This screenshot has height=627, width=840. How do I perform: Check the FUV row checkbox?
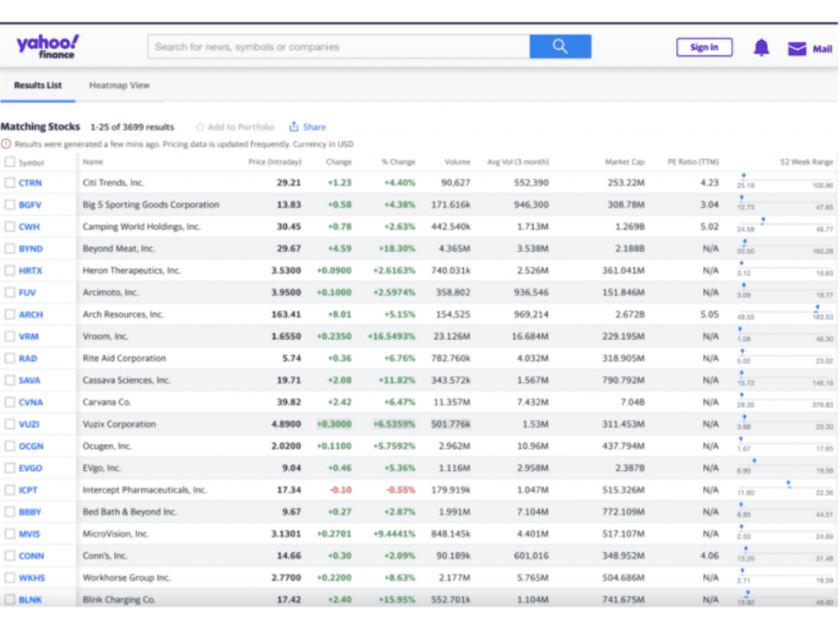click(x=10, y=293)
